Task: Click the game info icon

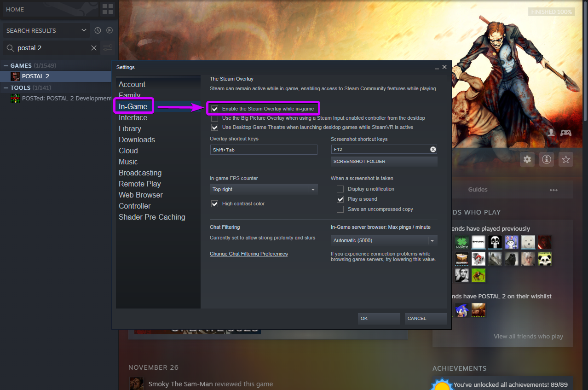Action: 547,159
